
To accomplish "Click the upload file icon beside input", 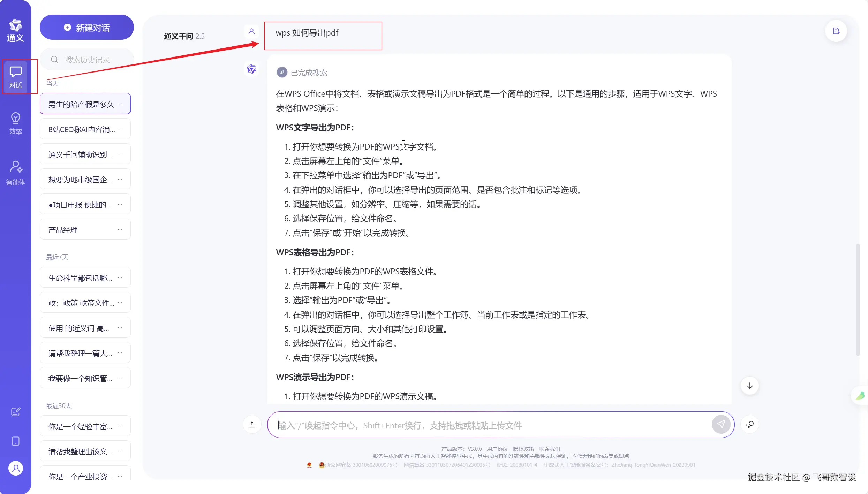I will tap(252, 424).
